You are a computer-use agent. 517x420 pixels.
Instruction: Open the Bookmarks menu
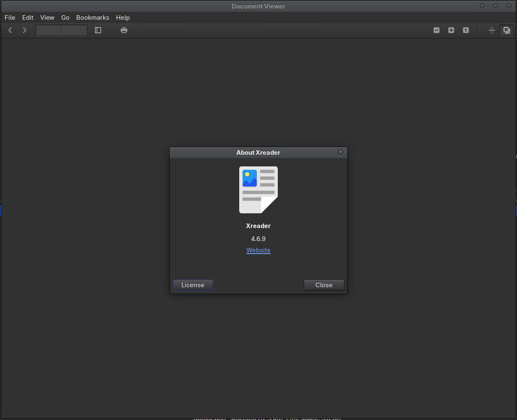[93, 18]
